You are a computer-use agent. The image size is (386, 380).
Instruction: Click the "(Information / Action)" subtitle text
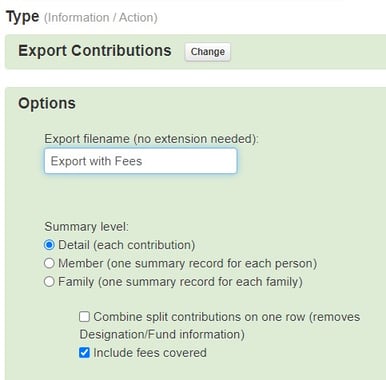(x=101, y=17)
